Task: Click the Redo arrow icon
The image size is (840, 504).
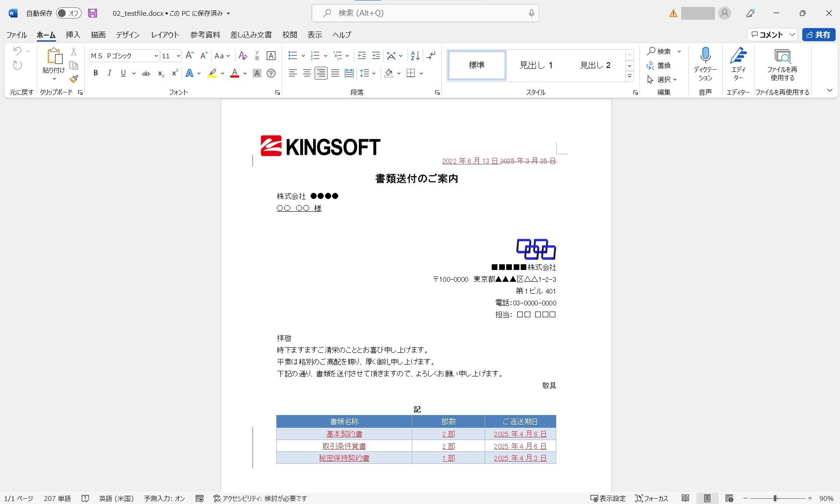Action: click(x=17, y=66)
